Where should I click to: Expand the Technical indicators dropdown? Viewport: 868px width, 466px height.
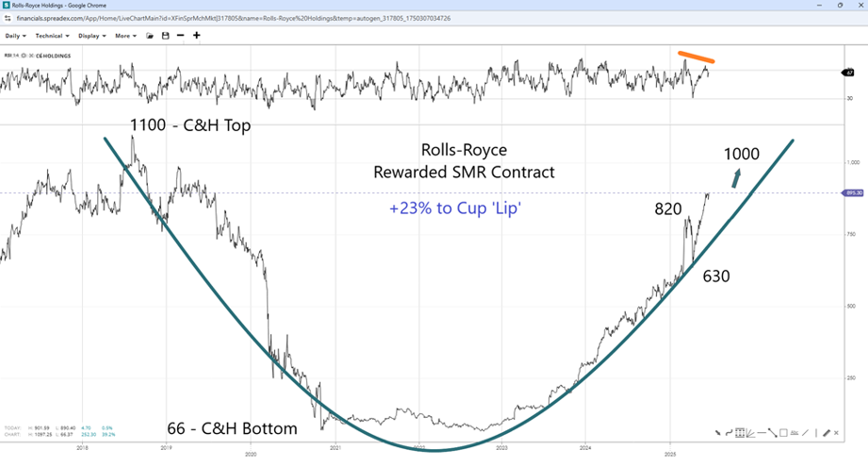point(50,36)
